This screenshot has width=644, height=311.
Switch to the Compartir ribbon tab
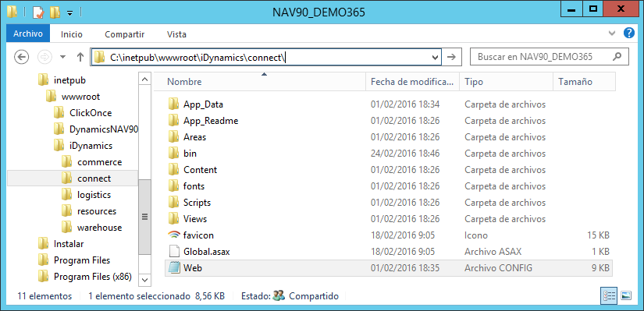point(124,34)
